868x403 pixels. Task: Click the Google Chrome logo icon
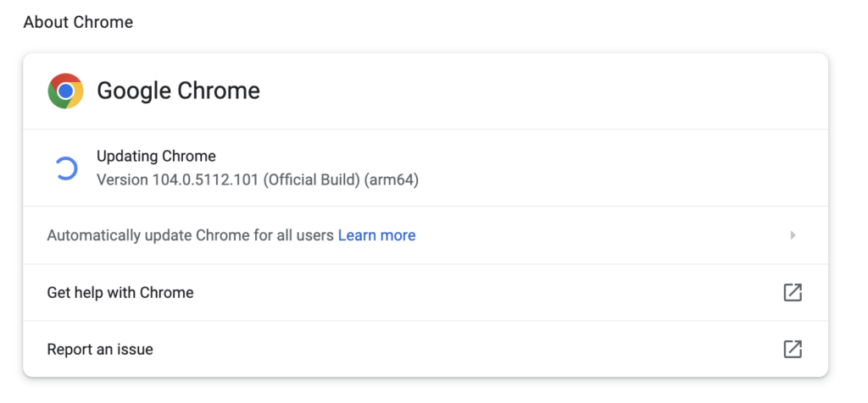65,91
